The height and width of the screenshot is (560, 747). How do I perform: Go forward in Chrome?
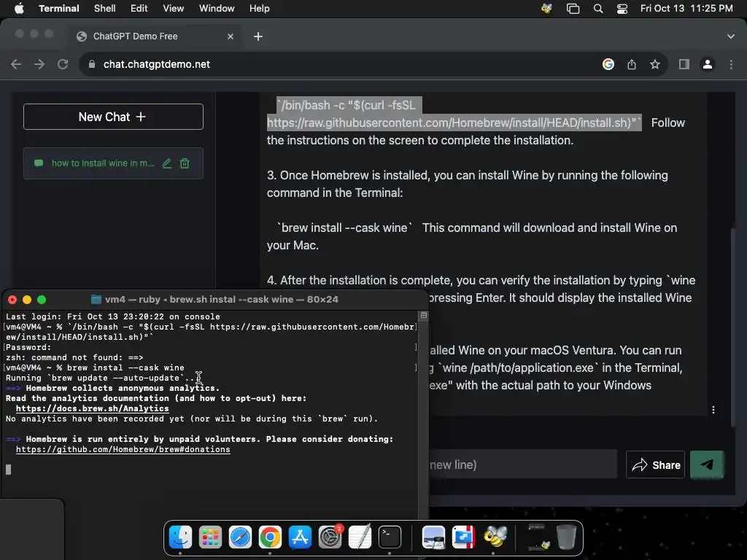tap(39, 64)
